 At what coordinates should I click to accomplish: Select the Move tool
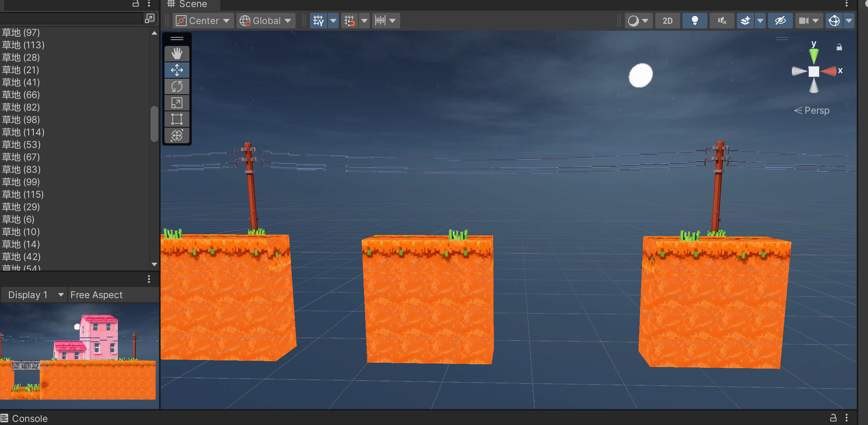click(x=177, y=70)
